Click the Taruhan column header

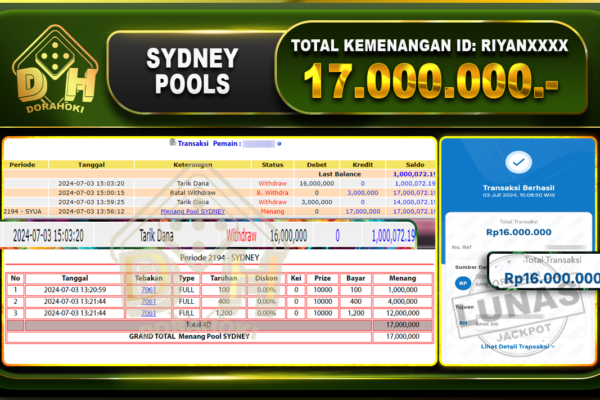[224, 278]
